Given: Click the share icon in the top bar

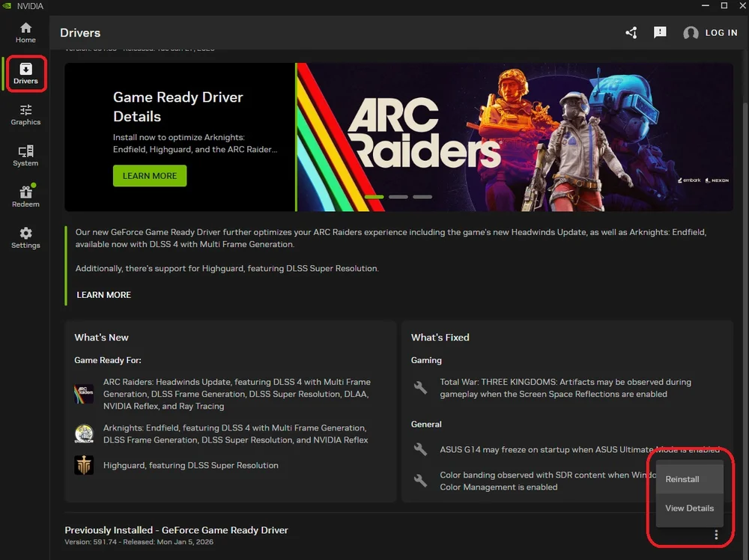Looking at the screenshot, I should [630, 33].
